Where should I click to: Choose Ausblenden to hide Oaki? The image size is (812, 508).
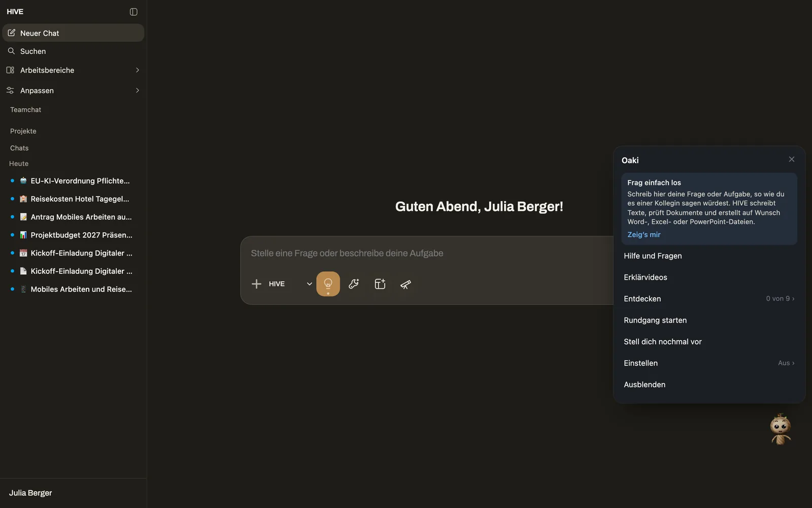pos(709,385)
